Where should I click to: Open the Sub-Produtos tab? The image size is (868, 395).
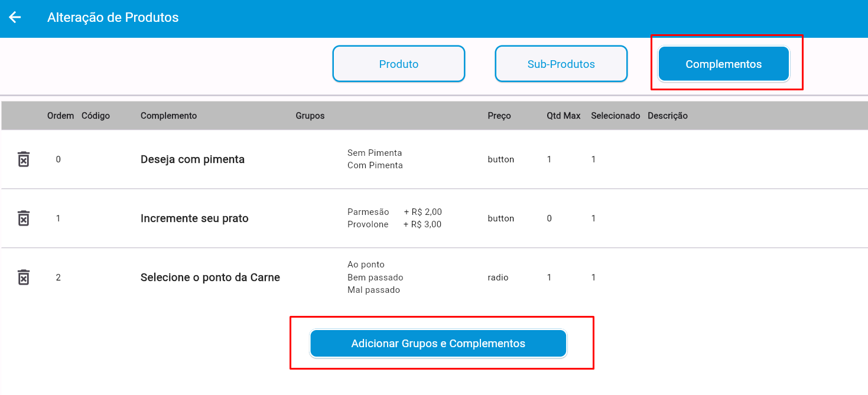click(561, 64)
